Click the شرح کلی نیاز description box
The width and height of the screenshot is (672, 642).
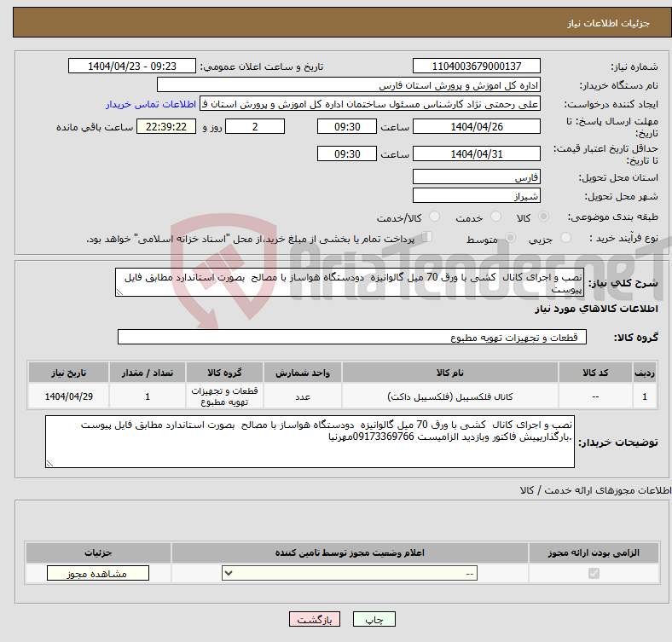350,282
